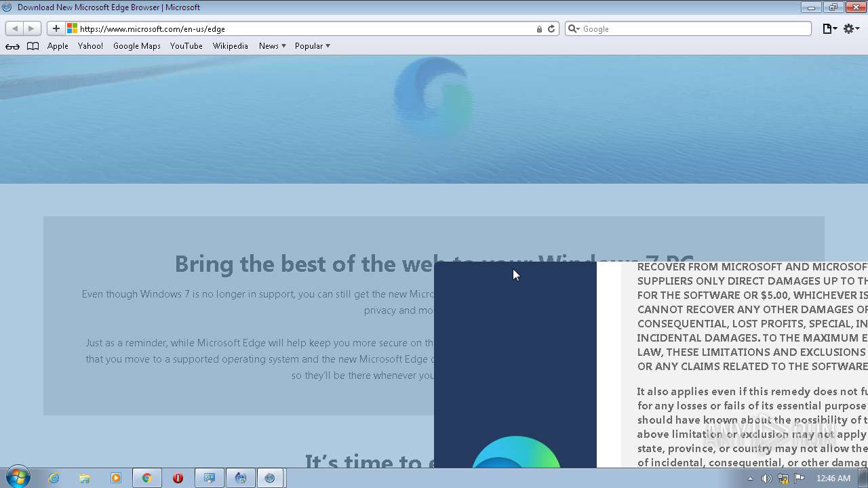Open the Yahoo! bookmark
This screenshot has height=488, width=868.
(90, 46)
